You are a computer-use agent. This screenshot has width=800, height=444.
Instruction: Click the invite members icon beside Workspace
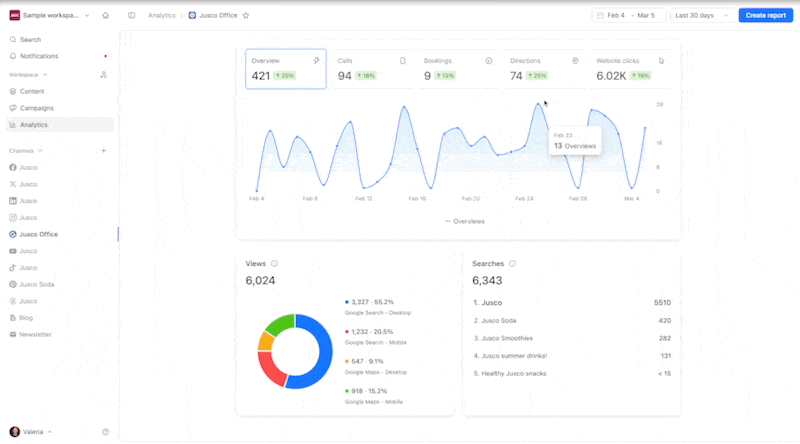click(x=104, y=75)
